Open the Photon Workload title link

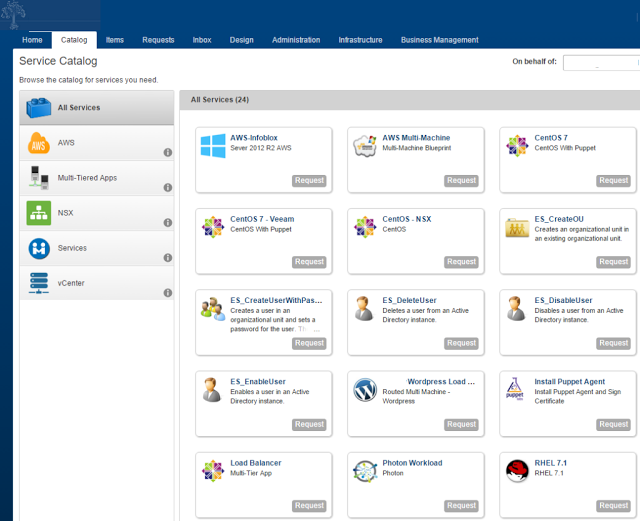(412, 463)
